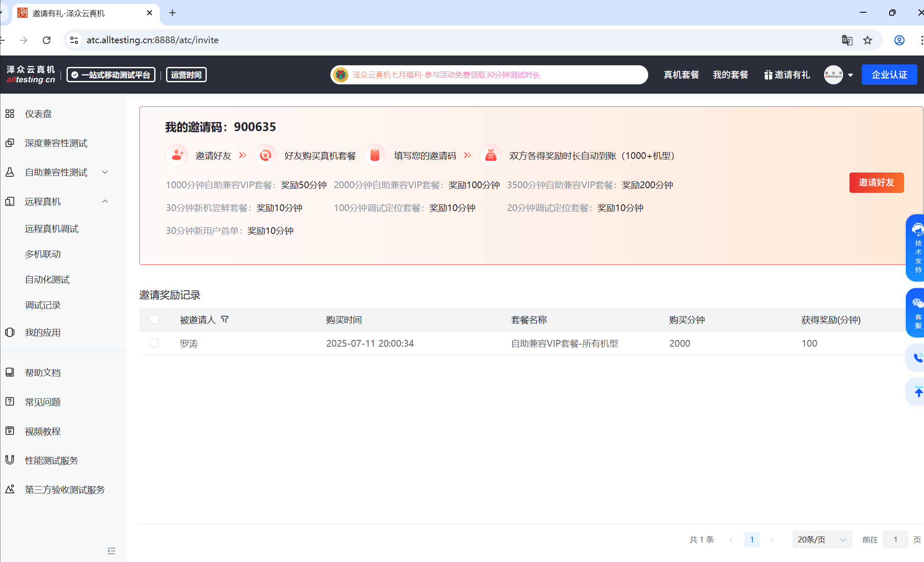
Task: Open 自动化测试 menu item
Action: [47, 280]
